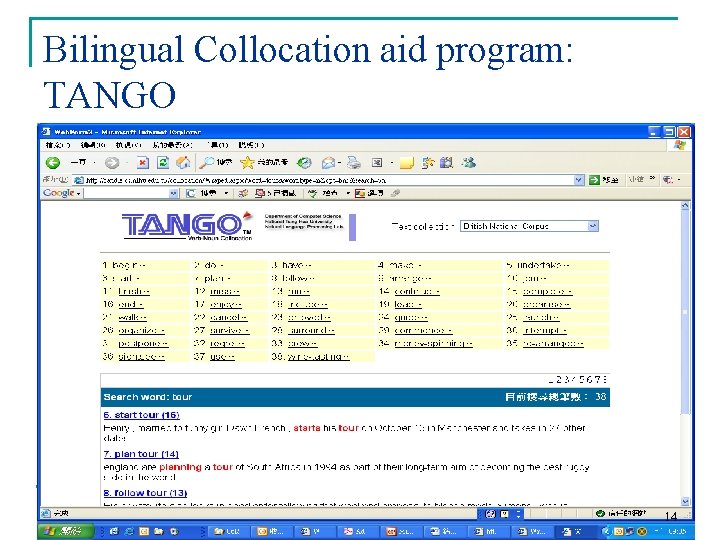Open the second menu in menu bar

tap(93, 145)
